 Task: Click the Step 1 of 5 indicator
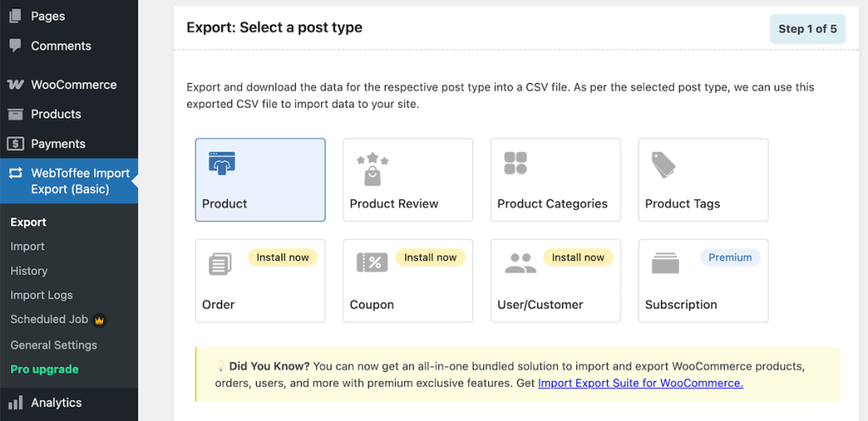(808, 29)
